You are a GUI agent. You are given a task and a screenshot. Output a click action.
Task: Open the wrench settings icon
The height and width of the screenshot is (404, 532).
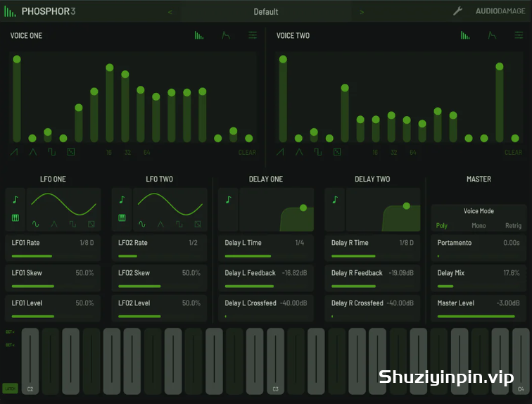click(457, 11)
